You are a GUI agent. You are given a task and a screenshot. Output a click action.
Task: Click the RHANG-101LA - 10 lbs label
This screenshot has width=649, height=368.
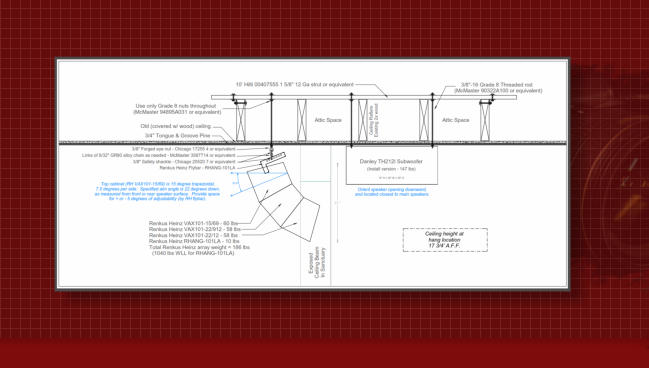(x=194, y=241)
